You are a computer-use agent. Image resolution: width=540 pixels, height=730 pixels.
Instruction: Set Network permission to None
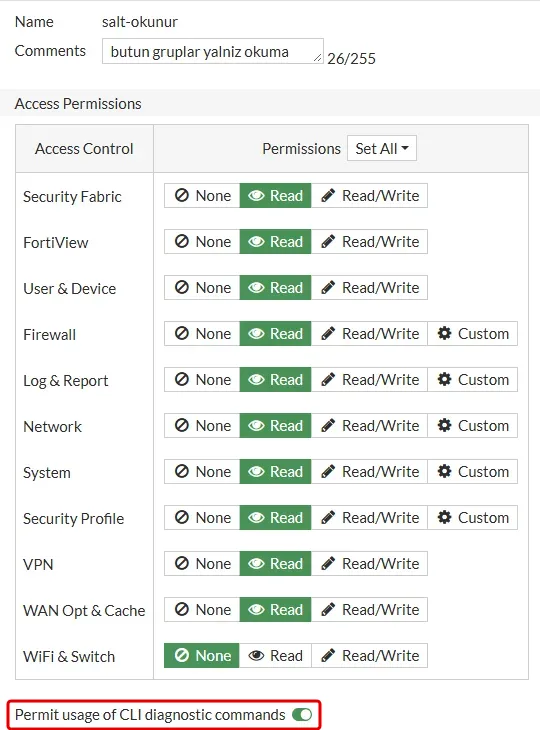click(x=202, y=426)
